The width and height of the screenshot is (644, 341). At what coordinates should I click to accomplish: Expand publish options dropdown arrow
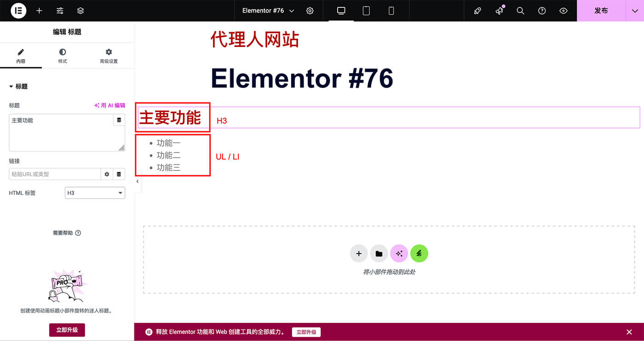(635, 11)
